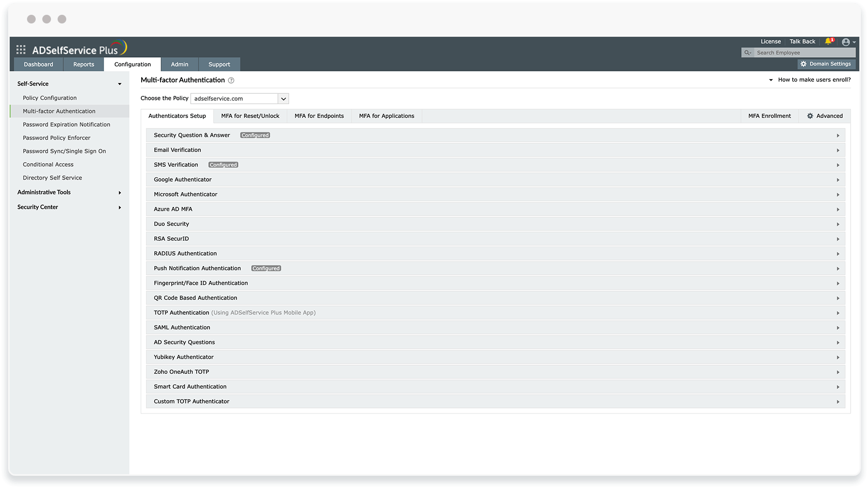This screenshot has height=488, width=868.
Task: Expand RSA SecurID row
Action: click(495, 239)
